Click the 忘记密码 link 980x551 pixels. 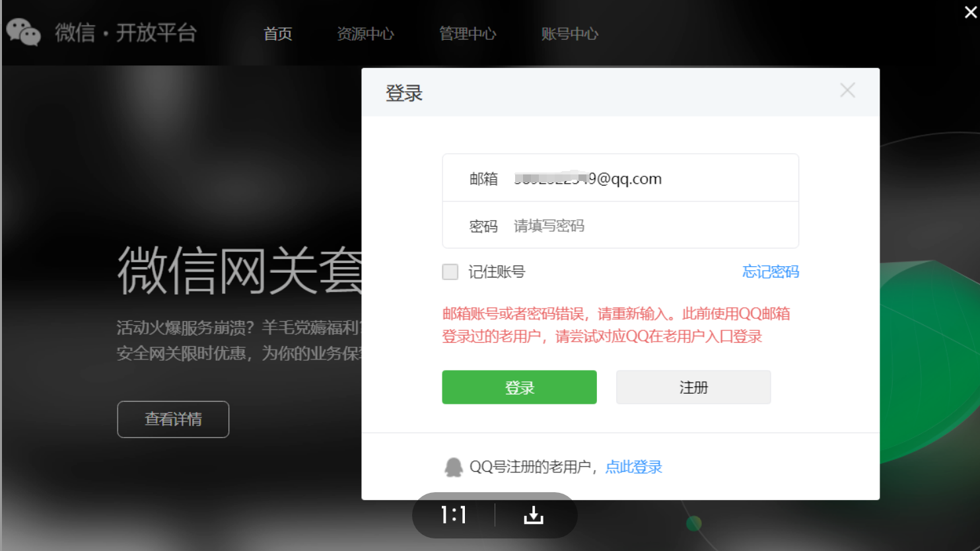pos(771,272)
